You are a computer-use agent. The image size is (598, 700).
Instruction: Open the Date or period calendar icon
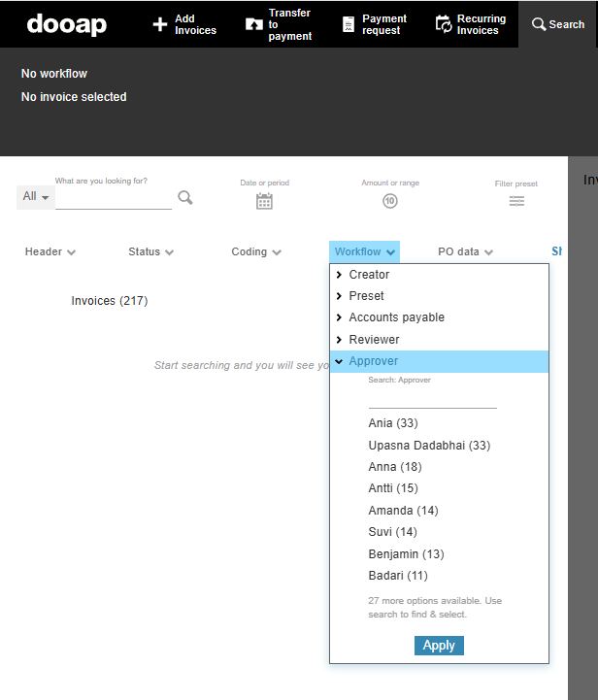coord(264,201)
